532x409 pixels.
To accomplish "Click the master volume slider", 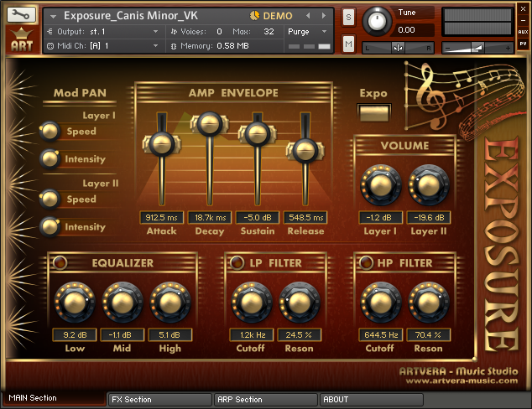I will point(477,48).
